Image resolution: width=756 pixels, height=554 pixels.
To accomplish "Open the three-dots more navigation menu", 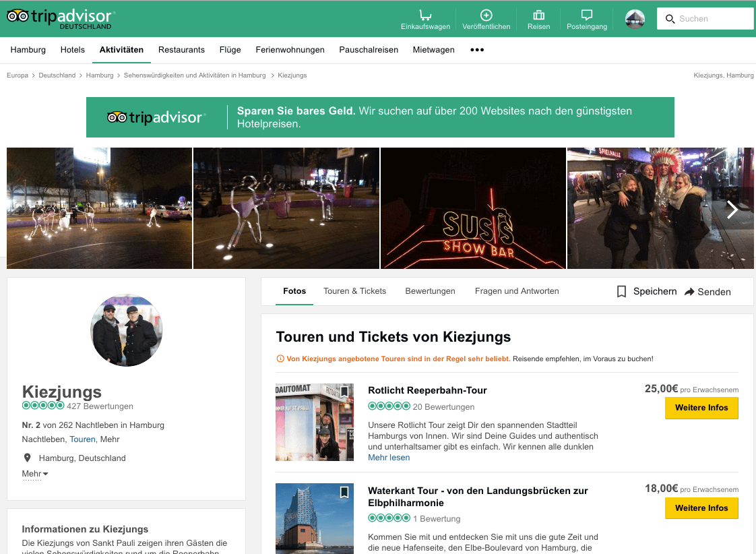I will coord(477,50).
